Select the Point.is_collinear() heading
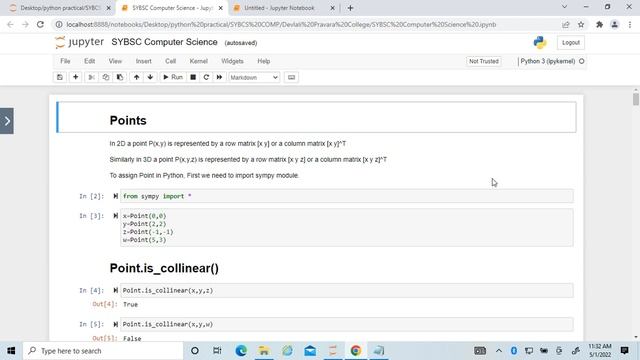The width and height of the screenshot is (640, 360). [164, 268]
